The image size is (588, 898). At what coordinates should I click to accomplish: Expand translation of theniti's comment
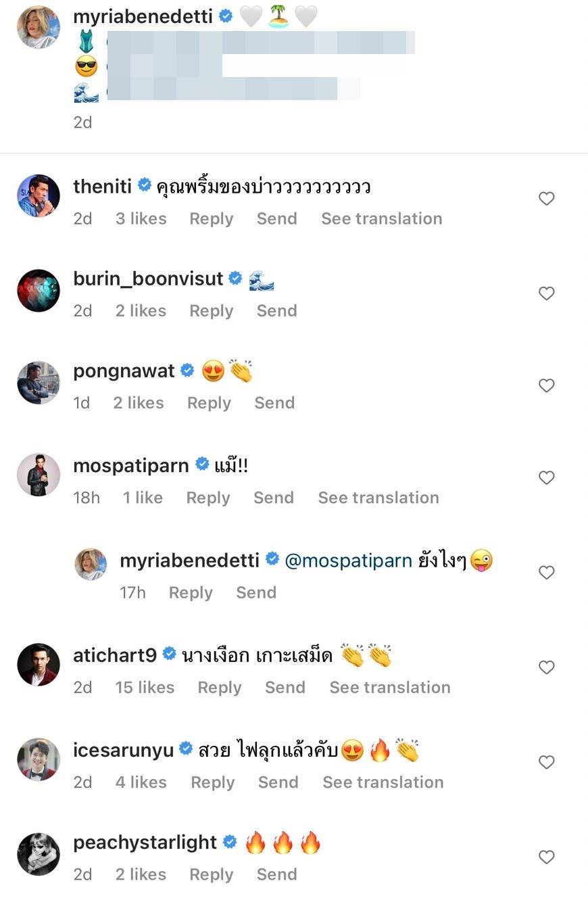coord(381,218)
